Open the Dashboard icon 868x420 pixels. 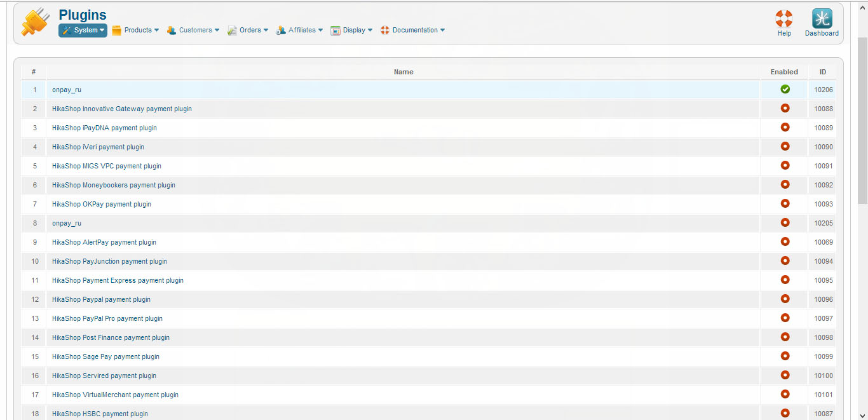822,18
